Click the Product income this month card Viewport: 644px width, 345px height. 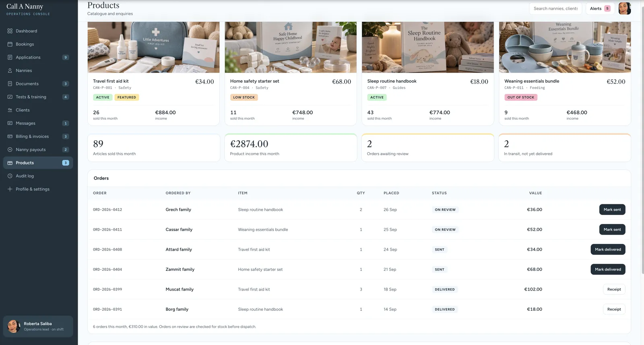tap(291, 148)
